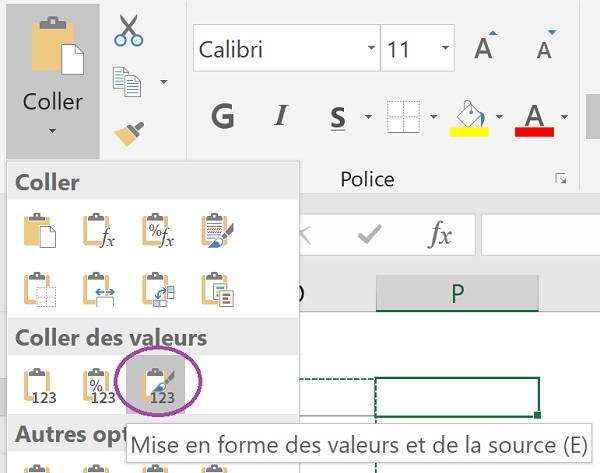
Task: Toggle underline with the S button
Action: pos(338,118)
